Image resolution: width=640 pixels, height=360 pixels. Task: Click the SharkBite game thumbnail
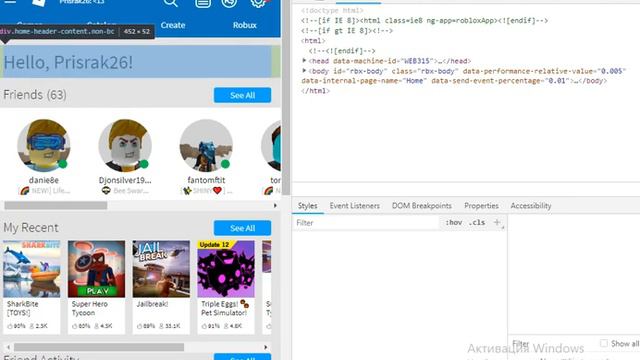point(31,269)
